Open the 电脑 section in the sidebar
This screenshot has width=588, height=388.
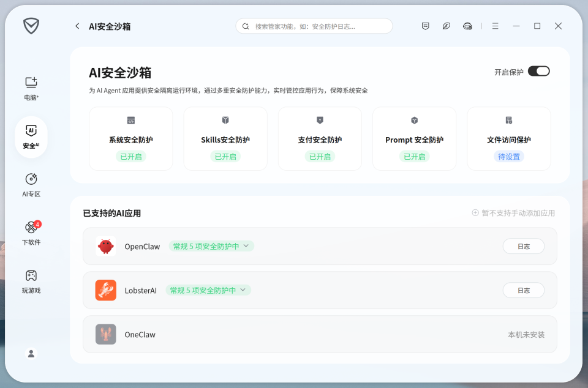(x=31, y=87)
